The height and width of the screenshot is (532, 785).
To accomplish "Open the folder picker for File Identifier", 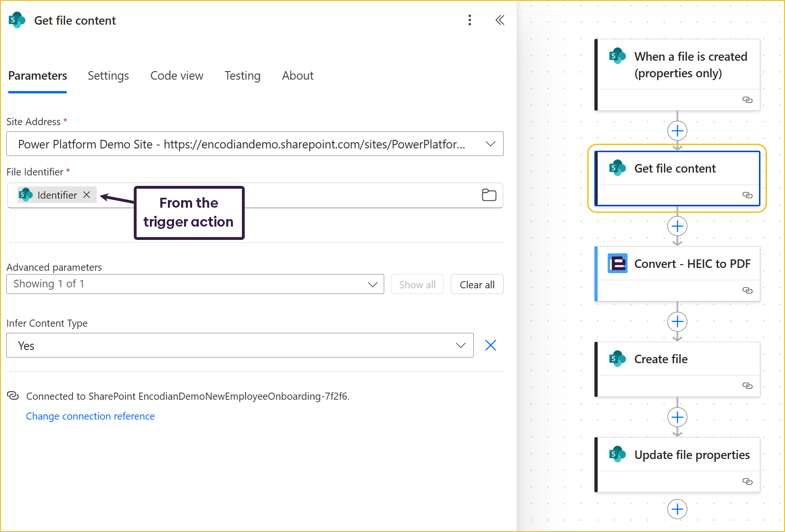I will click(x=489, y=195).
